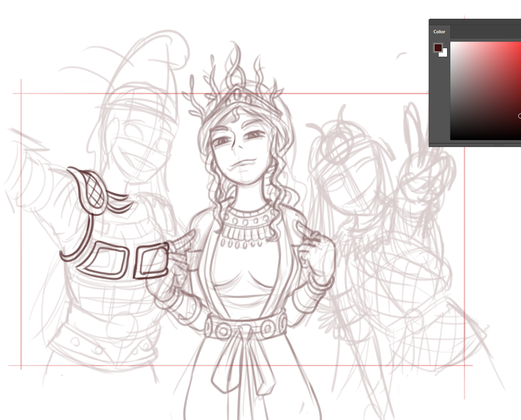The width and height of the screenshot is (521, 420).
Task: Select the dark red foreground color swatch
Action: point(438,47)
